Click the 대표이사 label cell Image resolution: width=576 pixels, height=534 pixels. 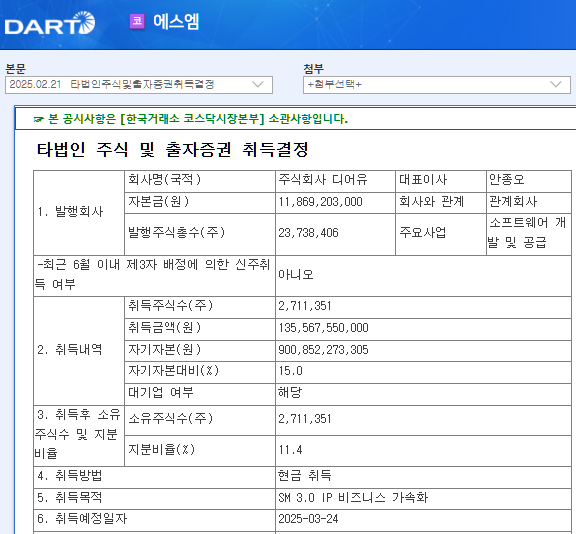441,181
